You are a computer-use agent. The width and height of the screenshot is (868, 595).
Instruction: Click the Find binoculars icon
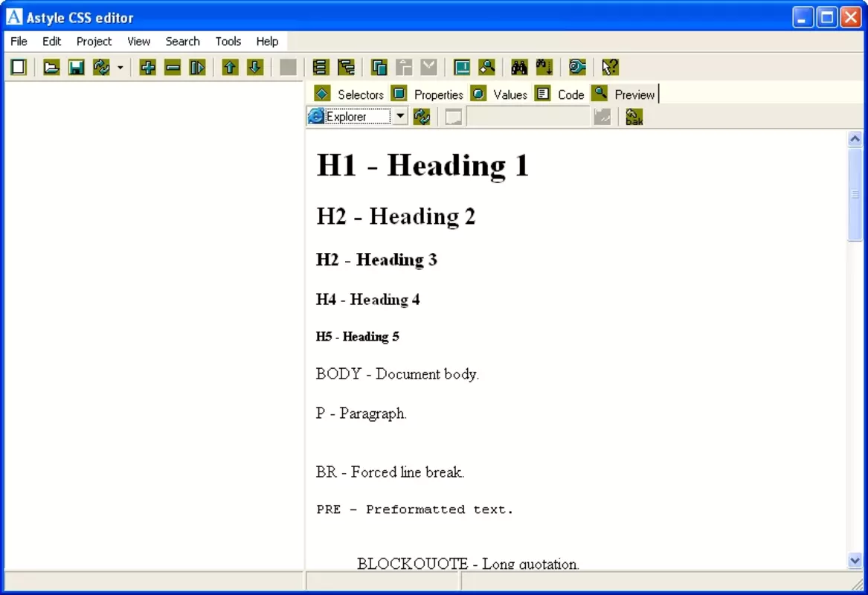coord(519,68)
